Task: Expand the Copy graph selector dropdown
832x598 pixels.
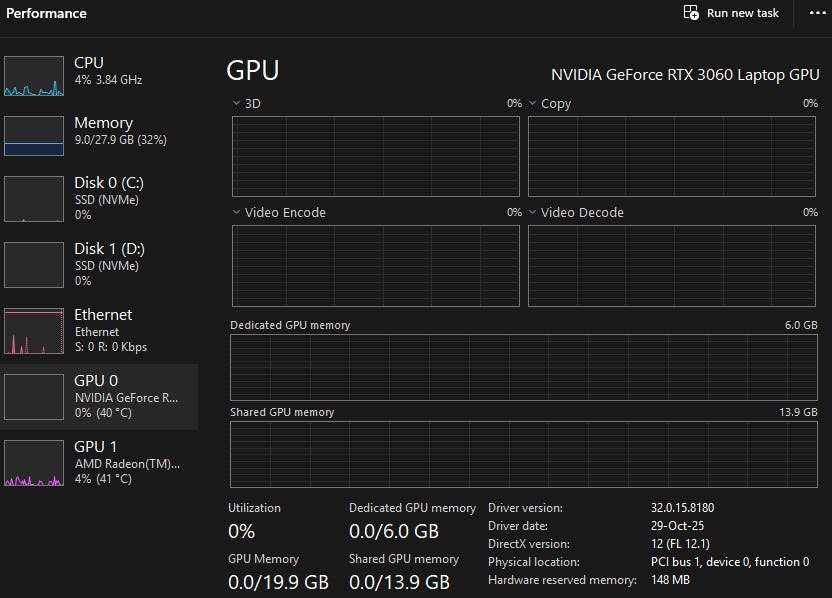Action: click(533, 103)
